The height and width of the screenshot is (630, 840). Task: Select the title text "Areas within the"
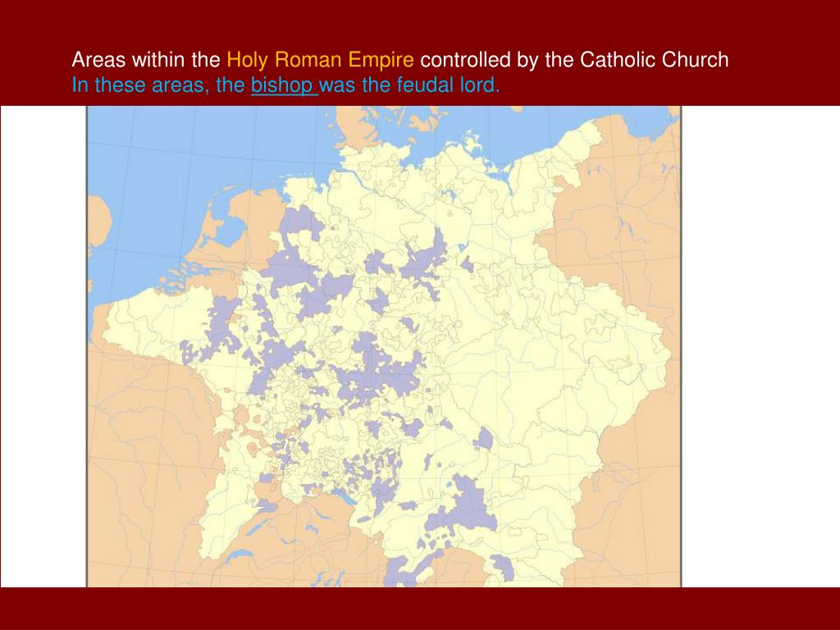point(146,59)
